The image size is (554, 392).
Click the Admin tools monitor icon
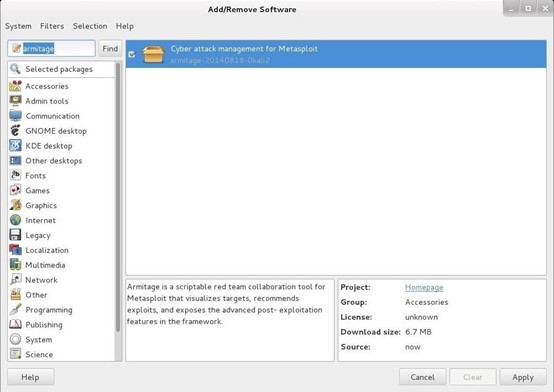click(15, 101)
